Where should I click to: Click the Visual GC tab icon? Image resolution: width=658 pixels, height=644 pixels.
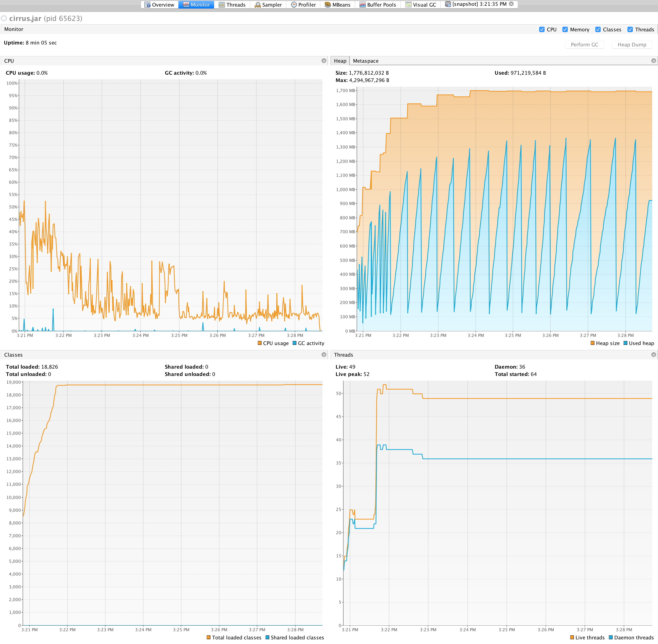tap(408, 5)
